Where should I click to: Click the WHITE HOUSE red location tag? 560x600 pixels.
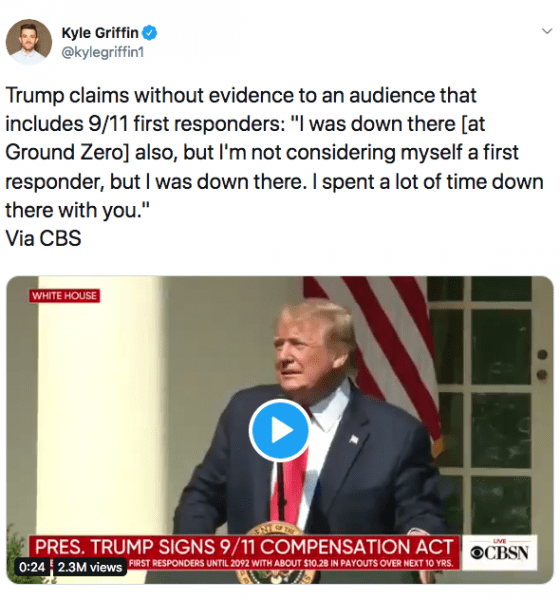64,296
